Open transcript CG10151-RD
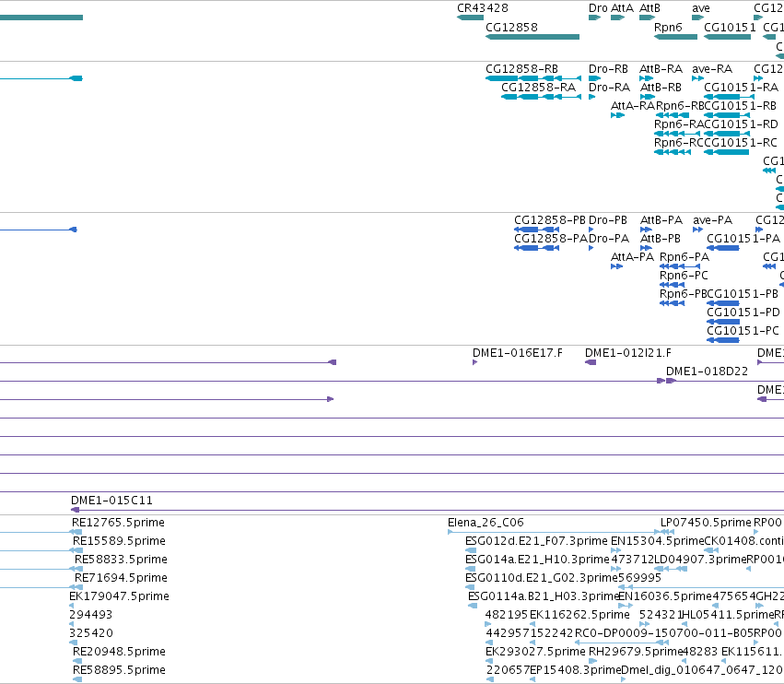 coord(741,124)
